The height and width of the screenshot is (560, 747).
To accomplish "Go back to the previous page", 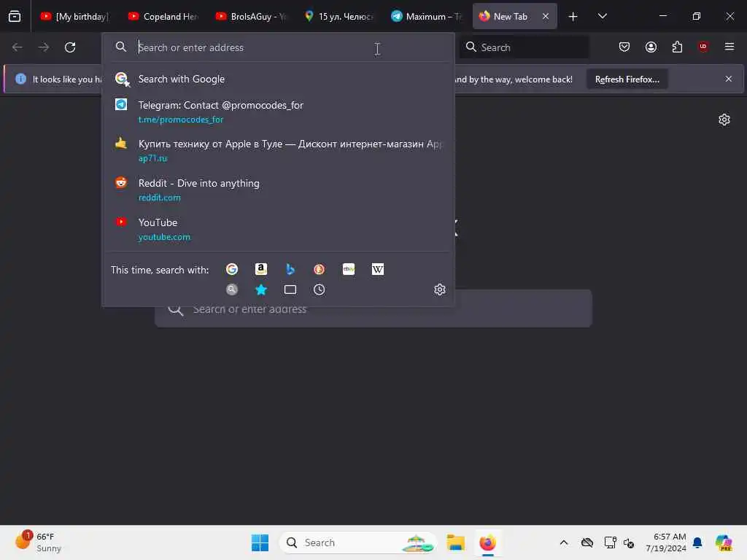I will 18,47.
